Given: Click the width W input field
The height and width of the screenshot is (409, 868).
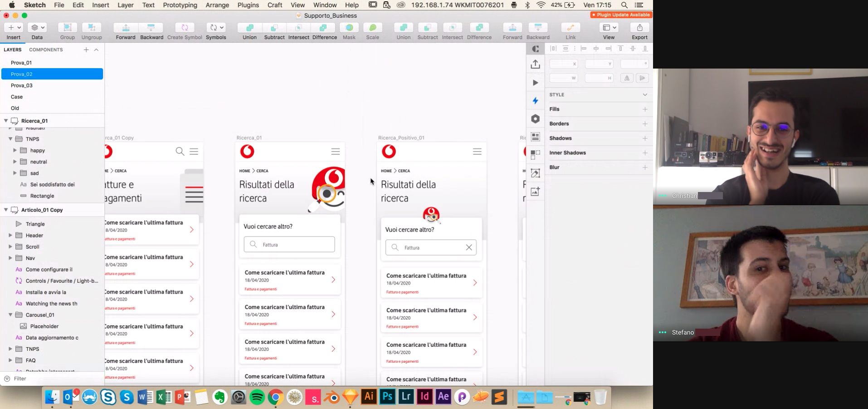Looking at the screenshot, I should (564, 78).
